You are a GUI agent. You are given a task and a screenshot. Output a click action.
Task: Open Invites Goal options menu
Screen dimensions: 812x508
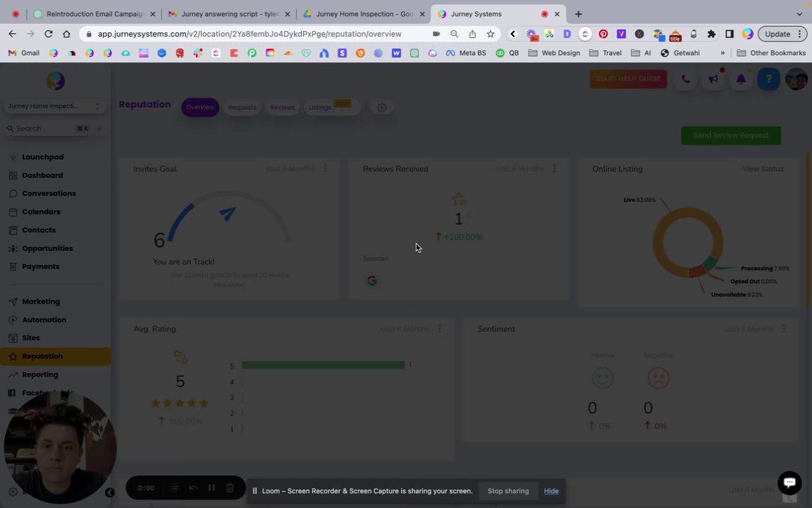click(325, 169)
